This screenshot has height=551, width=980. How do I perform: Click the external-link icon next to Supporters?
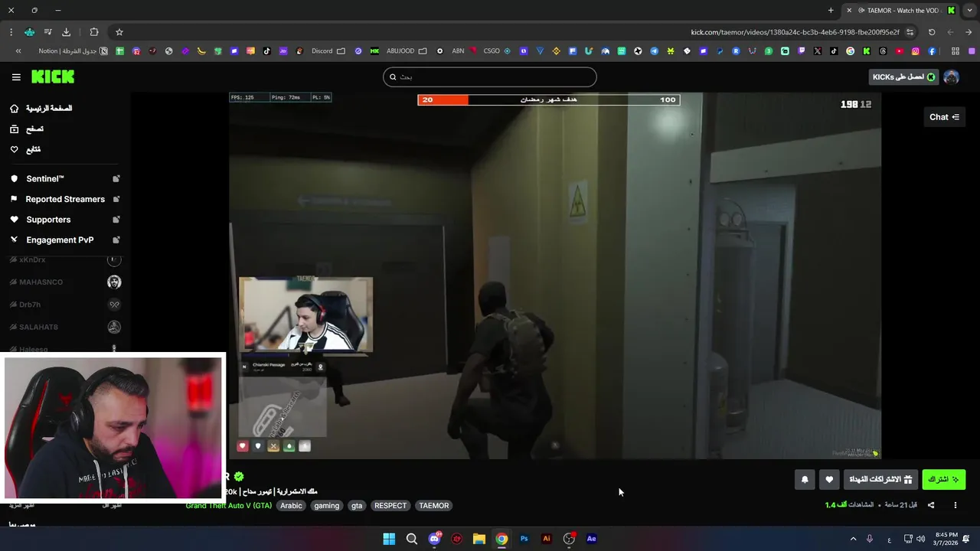pyautogui.click(x=116, y=220)
